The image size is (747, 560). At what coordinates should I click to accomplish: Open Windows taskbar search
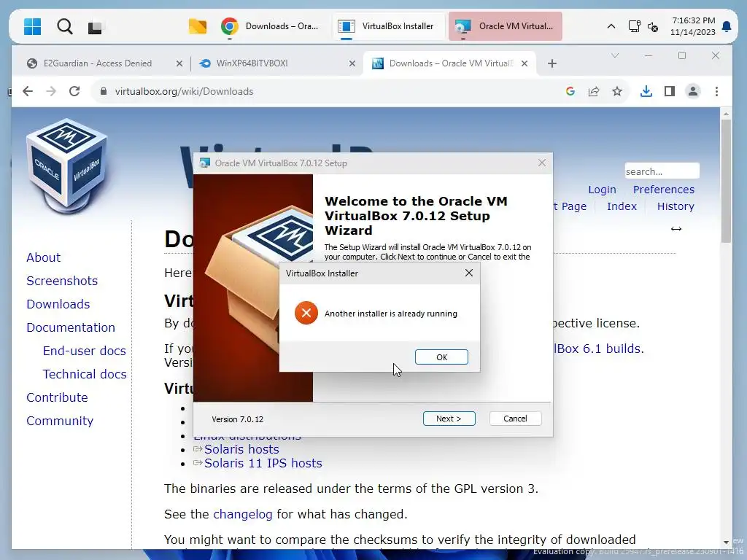[64, 26]
